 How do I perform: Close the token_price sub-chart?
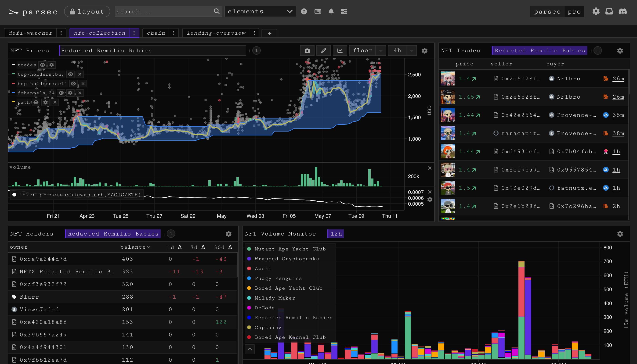click(x=430, y=192)
